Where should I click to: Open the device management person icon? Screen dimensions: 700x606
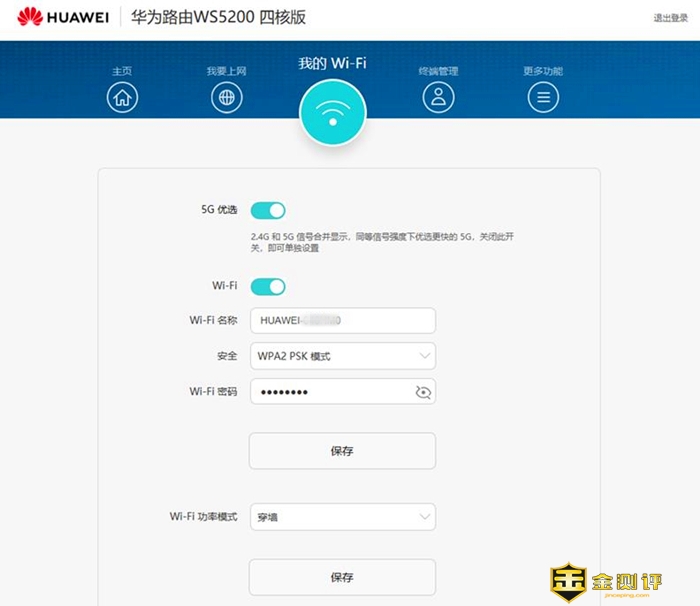point(438,97)
